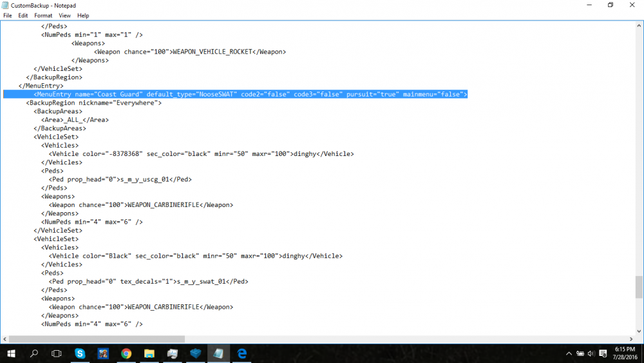Click the vertical scrollbar thumb

639,287
